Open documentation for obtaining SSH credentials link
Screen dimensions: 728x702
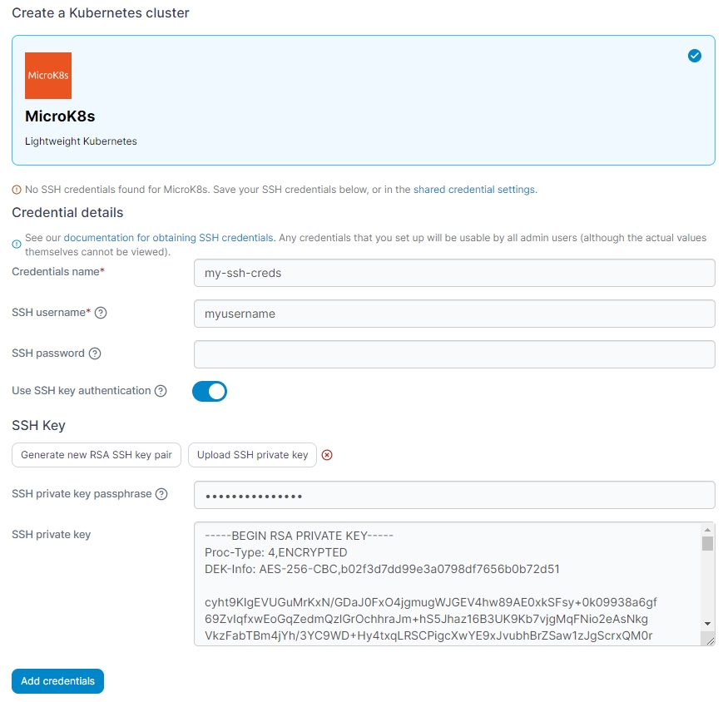[168, 238]
